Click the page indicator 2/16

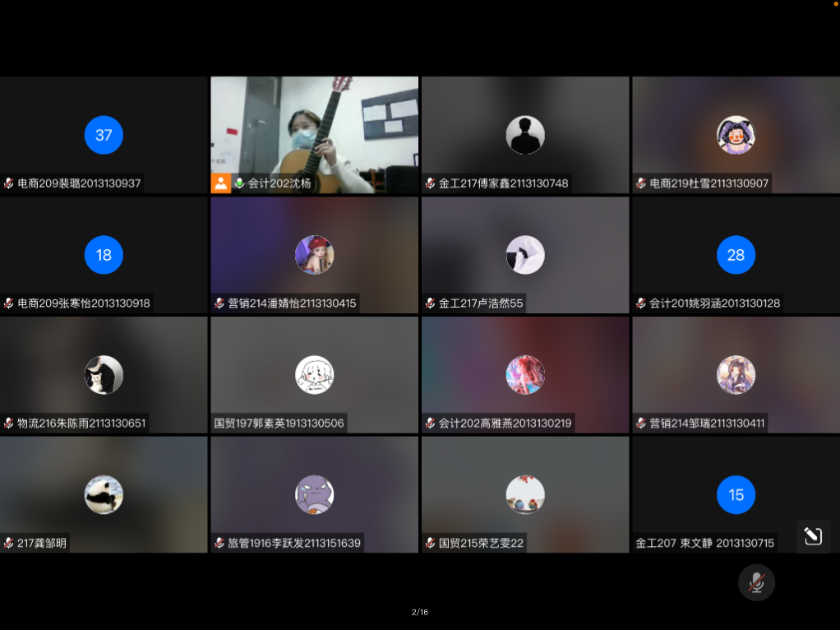point(420,612)
